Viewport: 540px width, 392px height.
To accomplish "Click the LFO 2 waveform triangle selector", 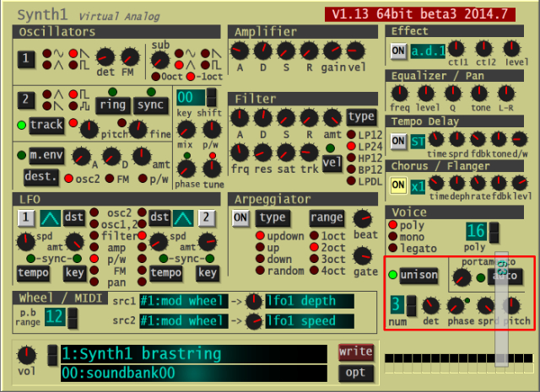I will click(183, 217).
